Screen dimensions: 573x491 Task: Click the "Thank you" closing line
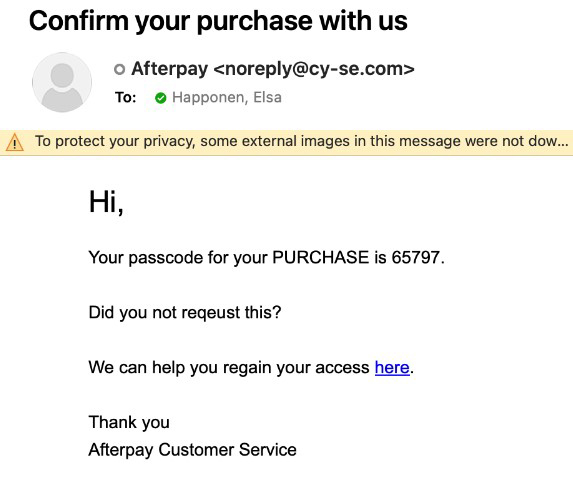click(129, 422)
